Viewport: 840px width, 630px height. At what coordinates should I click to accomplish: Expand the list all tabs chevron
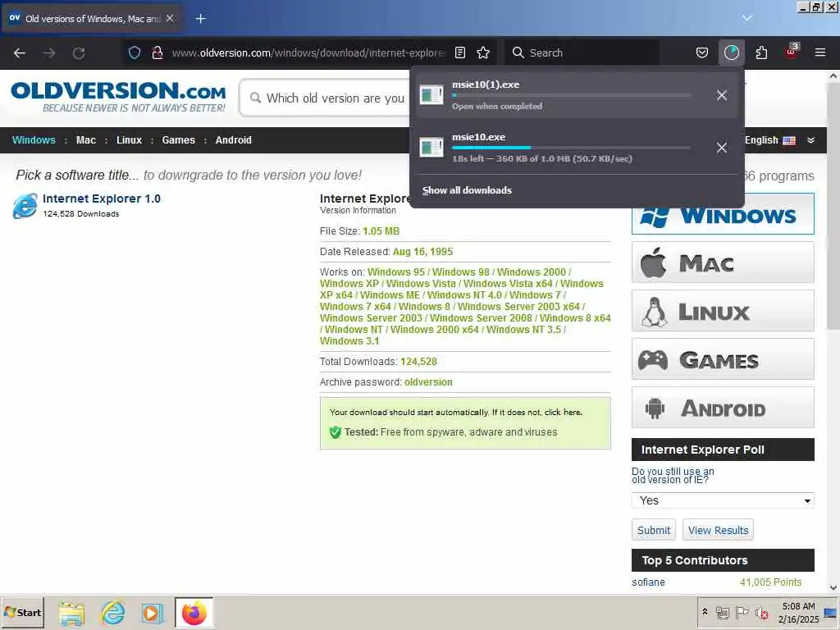[747, 18]
